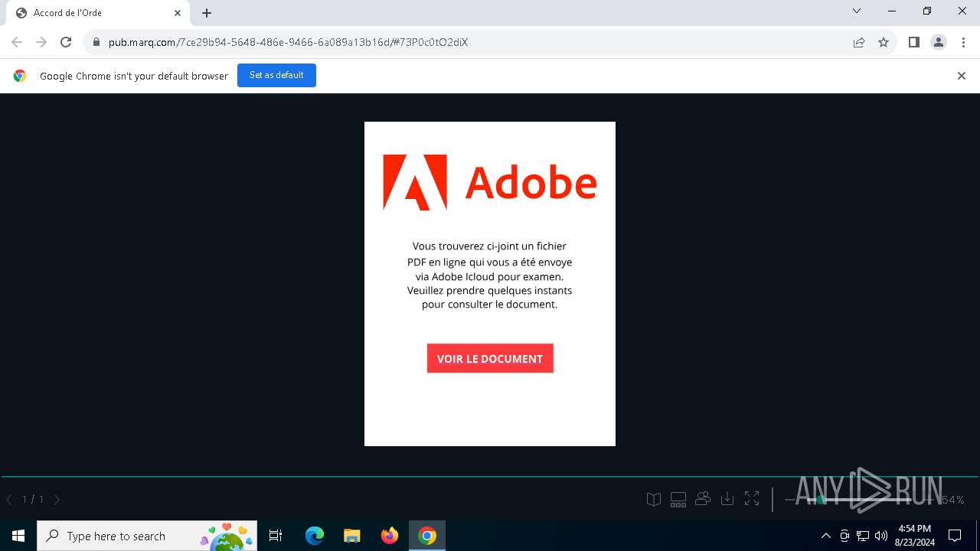Click the VOIR LE DOCUMENT button
980x551 pixels.
[x=490, y=358]
